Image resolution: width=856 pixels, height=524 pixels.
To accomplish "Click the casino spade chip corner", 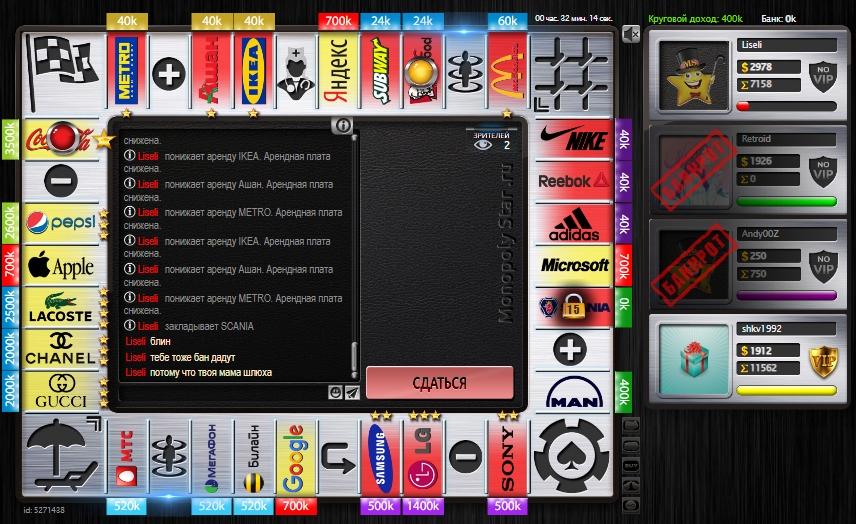I will tap(572, 455).
